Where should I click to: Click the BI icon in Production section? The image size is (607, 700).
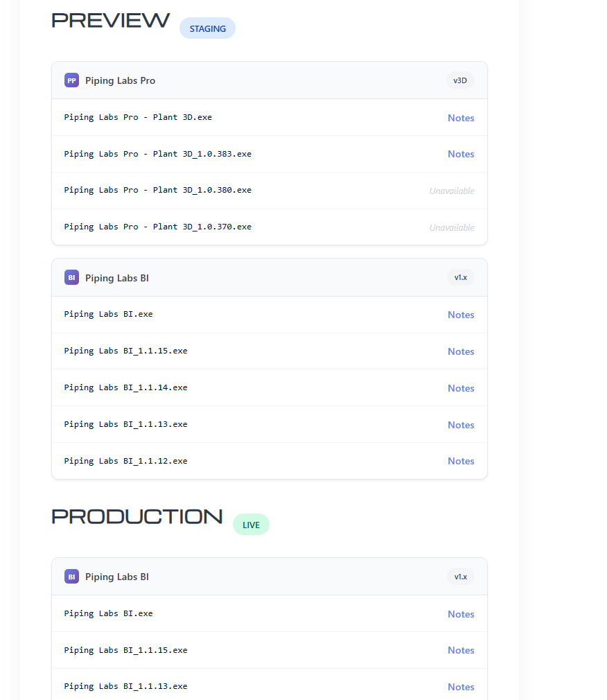pos(71,576)
